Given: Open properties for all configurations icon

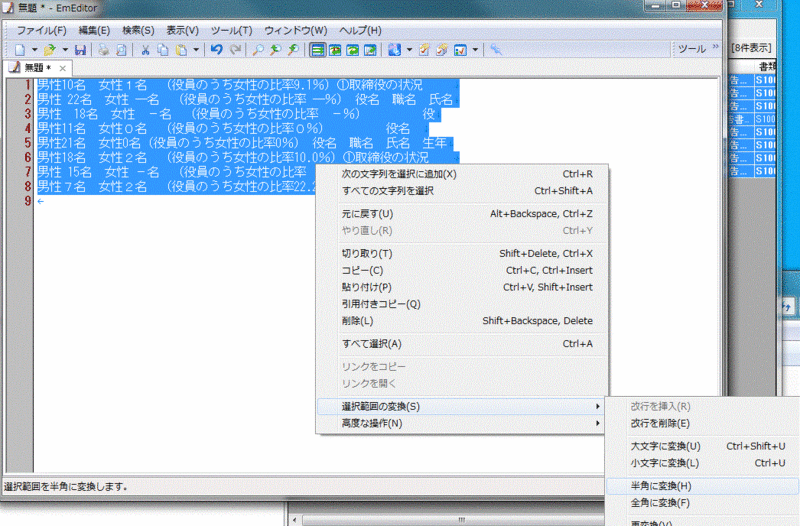Looking at the screenshot, I should pyautogui.click(x=442, y=50).
